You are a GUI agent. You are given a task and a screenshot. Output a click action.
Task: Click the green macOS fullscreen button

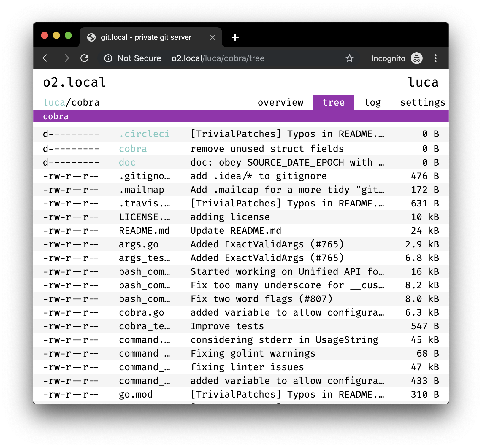[x=68, y=36]
